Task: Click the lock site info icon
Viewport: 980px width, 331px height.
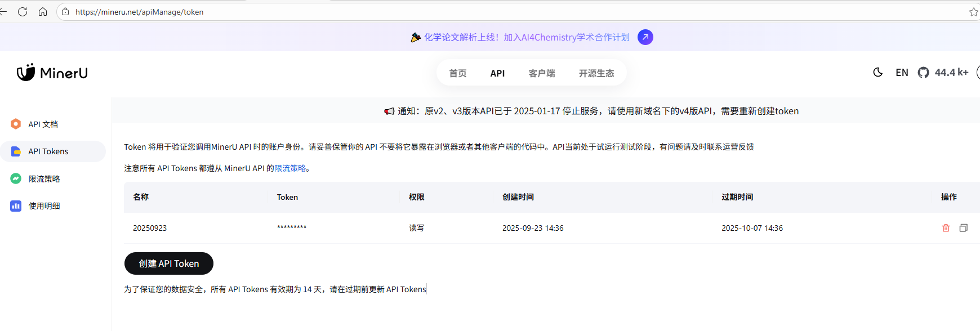Action: pos(65,12)
